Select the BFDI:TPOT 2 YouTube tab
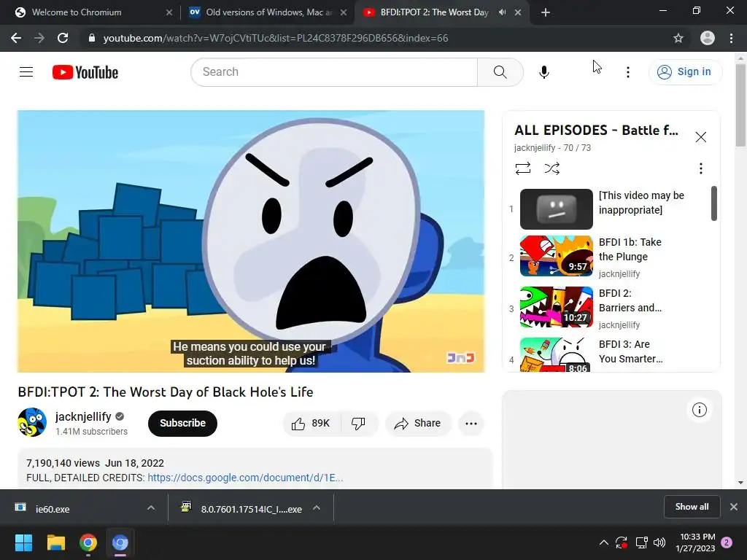 pos(433,12)
